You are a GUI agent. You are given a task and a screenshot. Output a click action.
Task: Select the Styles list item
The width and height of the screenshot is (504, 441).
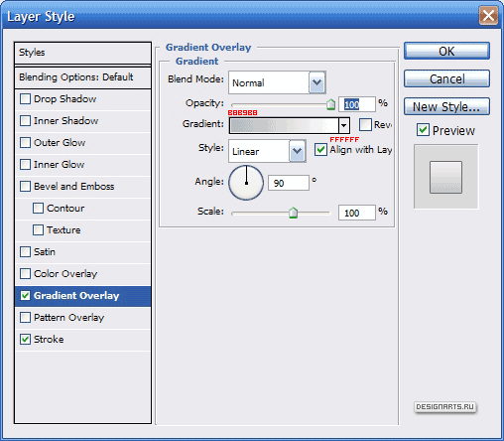(x=82, y=53)
